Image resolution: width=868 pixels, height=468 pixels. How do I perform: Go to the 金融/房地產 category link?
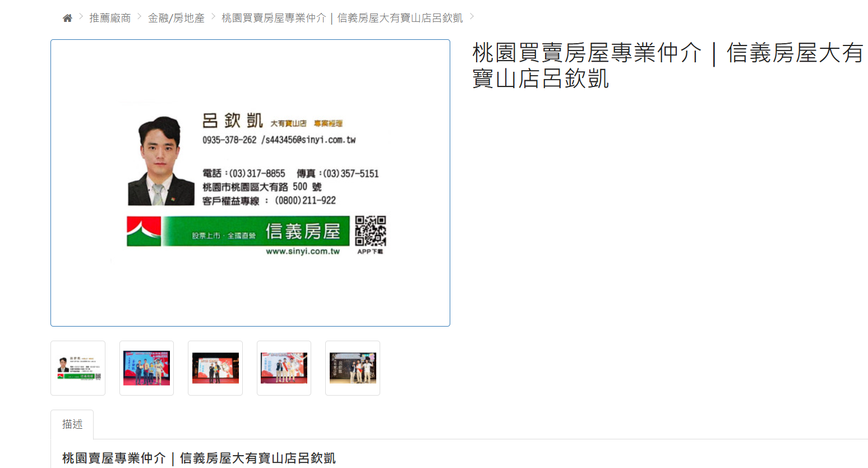[176, 18]
